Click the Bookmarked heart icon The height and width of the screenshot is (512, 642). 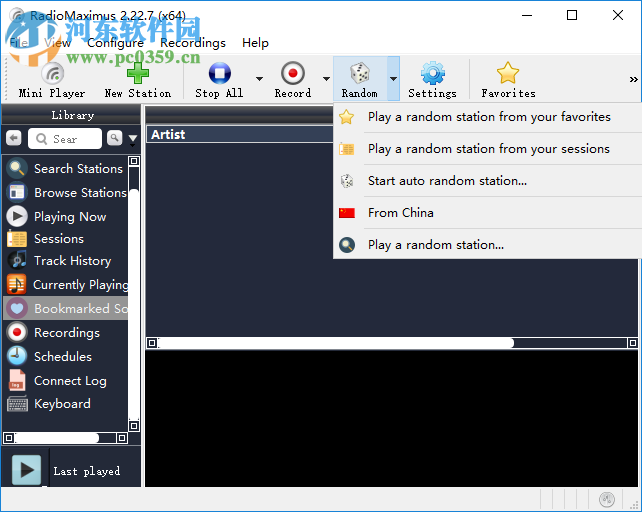click(x=17, y=308)
